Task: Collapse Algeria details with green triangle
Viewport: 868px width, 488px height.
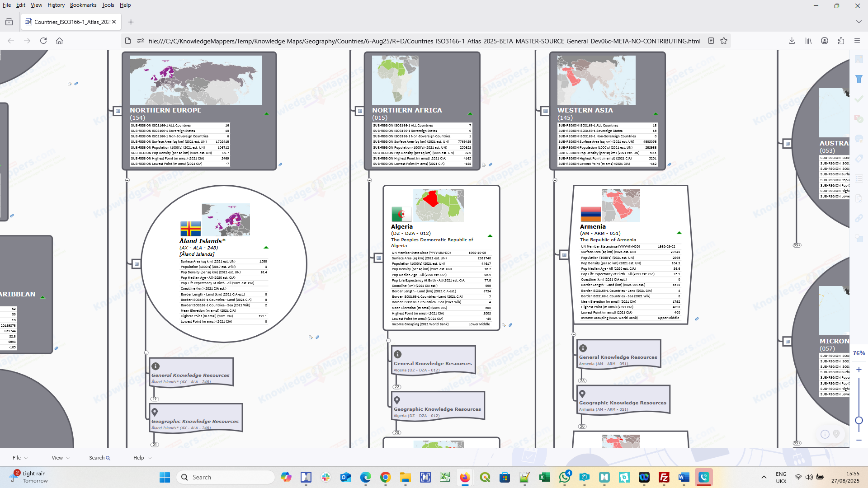Action: [x=490, y=236]
